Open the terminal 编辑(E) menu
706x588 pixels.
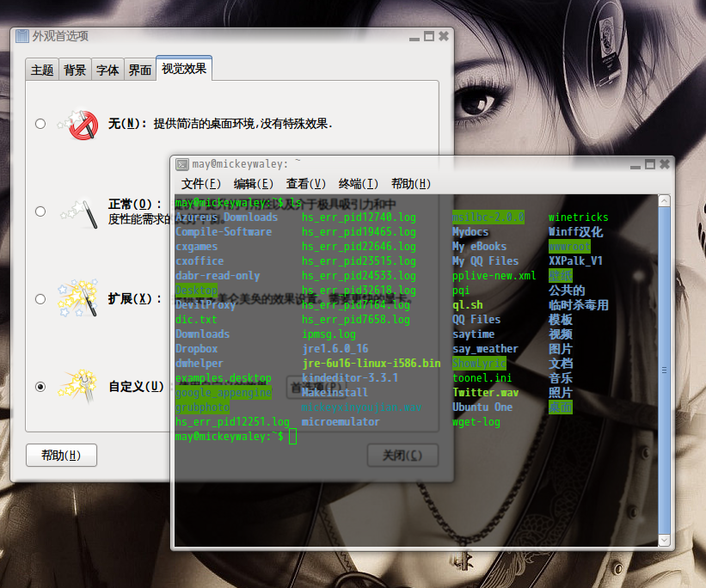click(x=254, y=184)
